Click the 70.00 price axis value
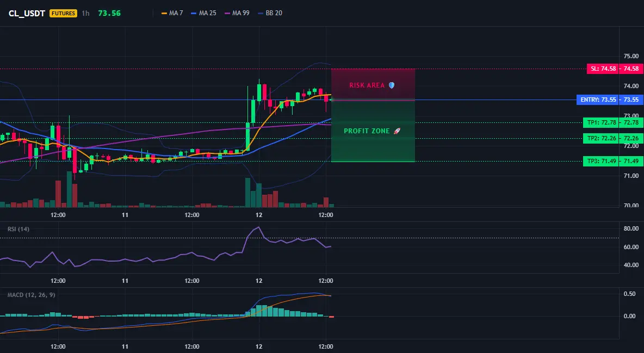 [631, 206]
